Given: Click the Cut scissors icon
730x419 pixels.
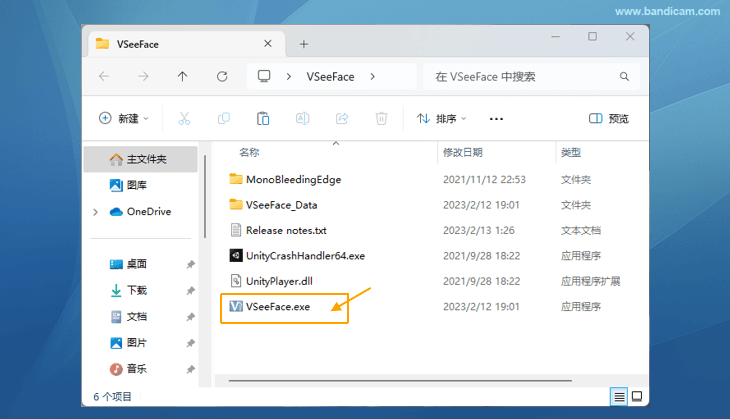Looking at the screenshot, I should click(184, 119).
